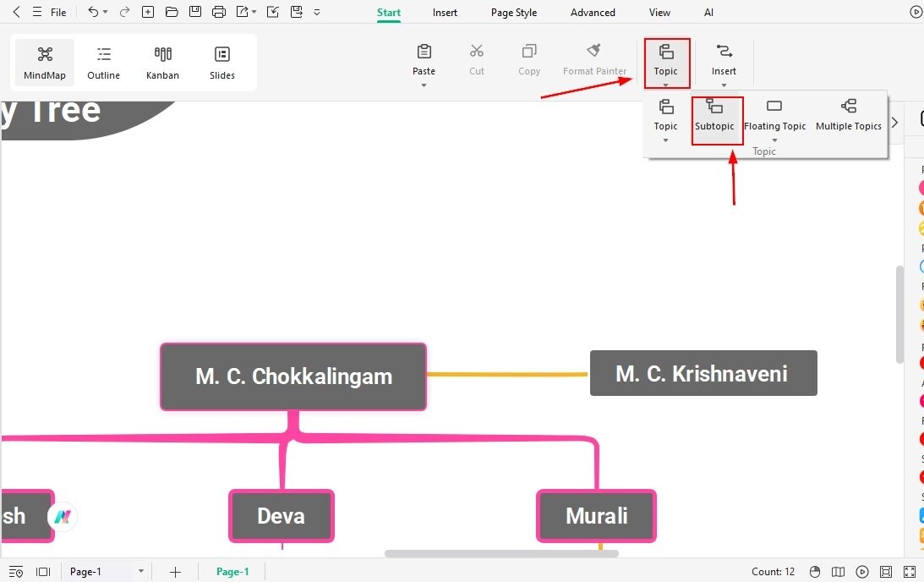Screen dimensions: 924x582
Task: Switch to Outline view mode
Action: pyautogui.click(x=103, y=62)
